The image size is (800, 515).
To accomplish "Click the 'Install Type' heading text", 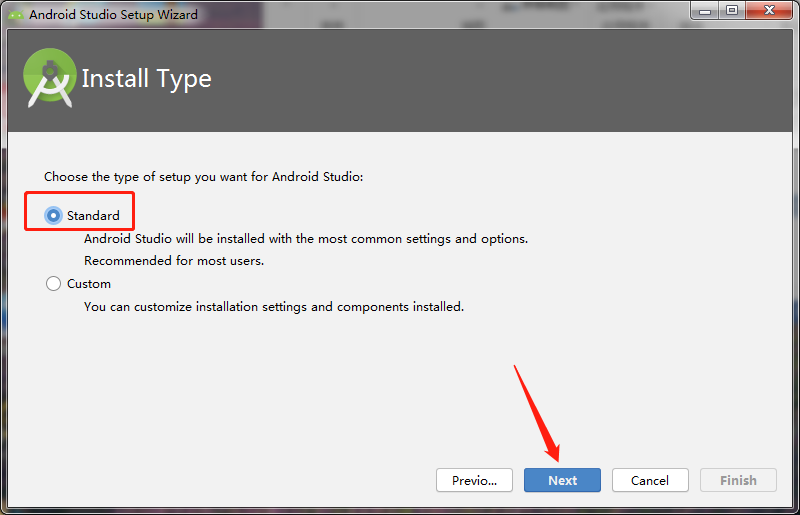I will point(146,79).
